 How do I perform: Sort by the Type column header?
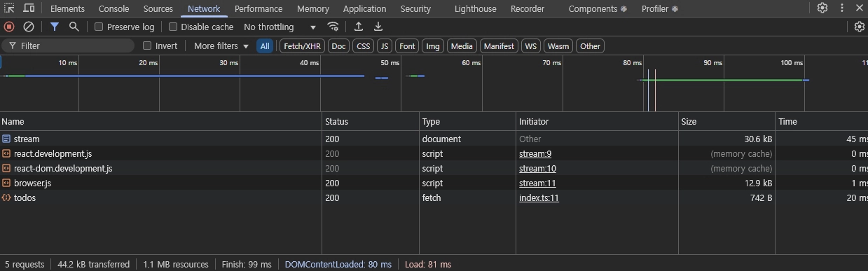point(468,121)
